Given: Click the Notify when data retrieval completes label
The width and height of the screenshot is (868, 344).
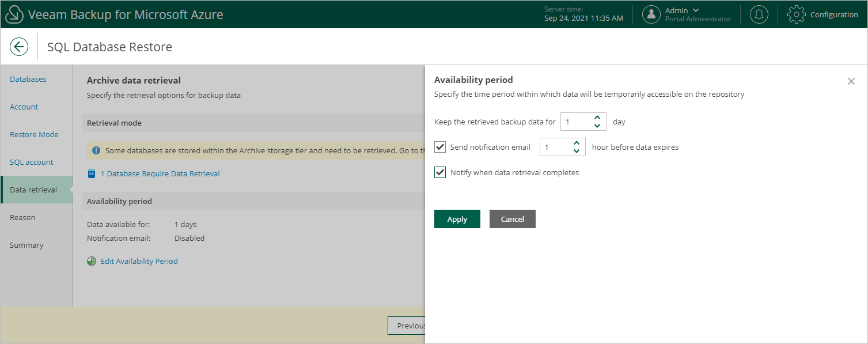Looking at the screenshot, I should pos(514,172).
